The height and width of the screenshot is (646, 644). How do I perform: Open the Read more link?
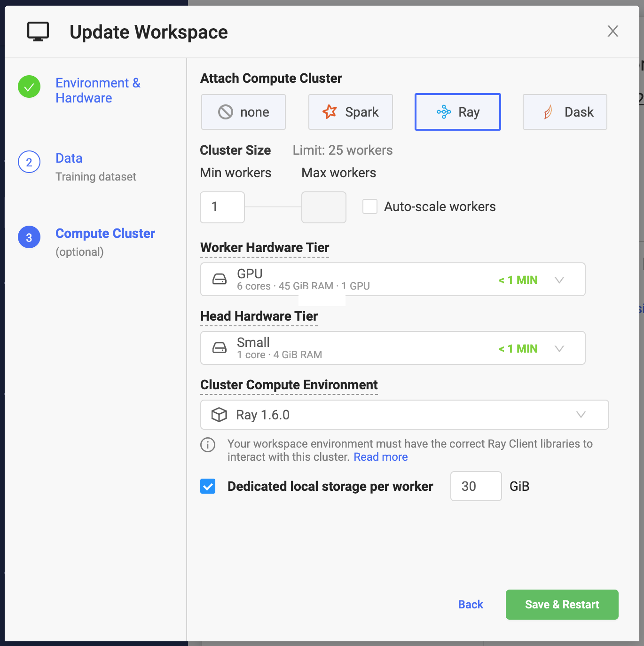point(381,457)
